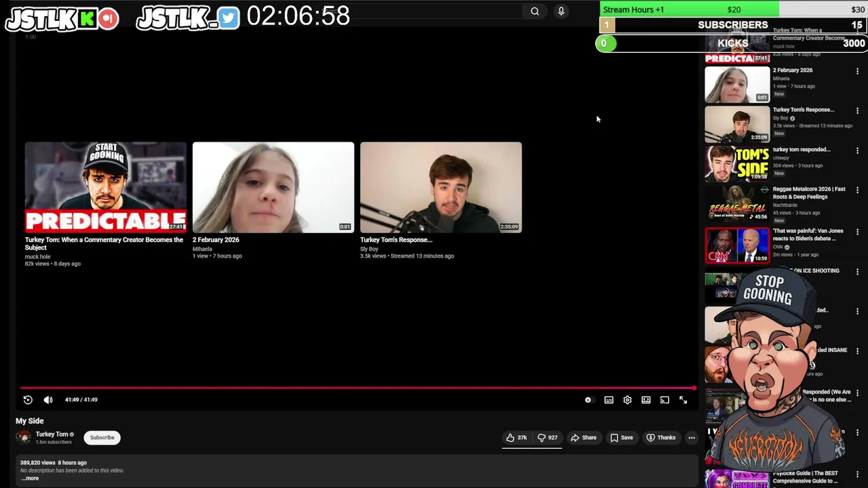Click the red video progress bar
Viewport: 868px width, 488px height.
click(357, 388)
